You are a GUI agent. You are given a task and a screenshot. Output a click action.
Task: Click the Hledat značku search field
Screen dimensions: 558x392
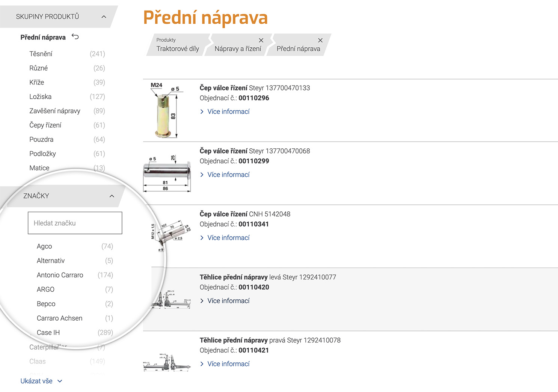coord(75,223)
